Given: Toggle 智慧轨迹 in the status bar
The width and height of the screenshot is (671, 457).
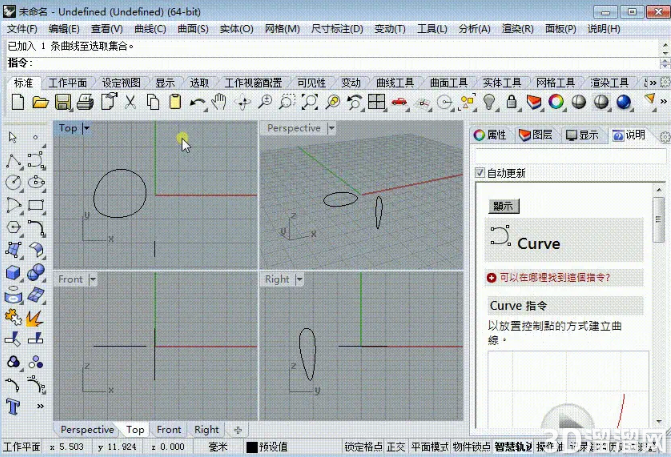Looking at the screenshot, I should tap(513, 447).
